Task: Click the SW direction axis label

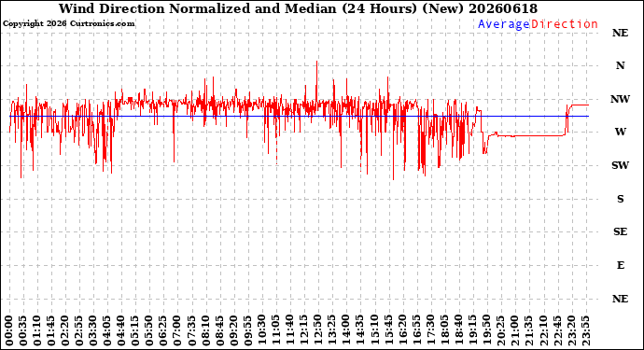Action: click(x=620, y=165)
